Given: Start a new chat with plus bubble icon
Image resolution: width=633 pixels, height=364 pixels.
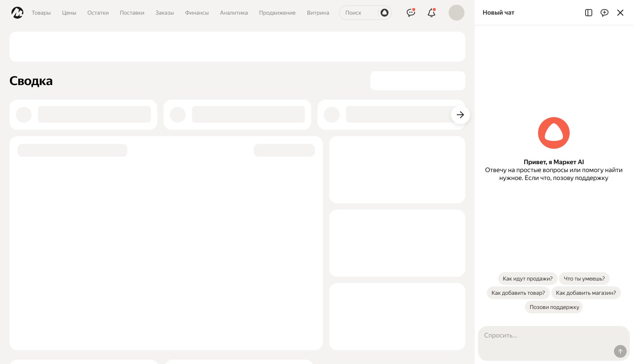Looking at the screenshot, I should (x=604, y=13).
